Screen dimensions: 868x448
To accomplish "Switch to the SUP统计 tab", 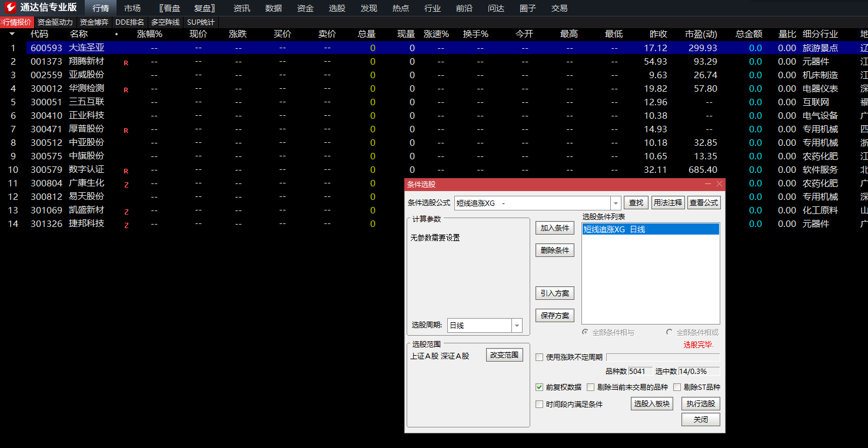I will pos(201,22).
